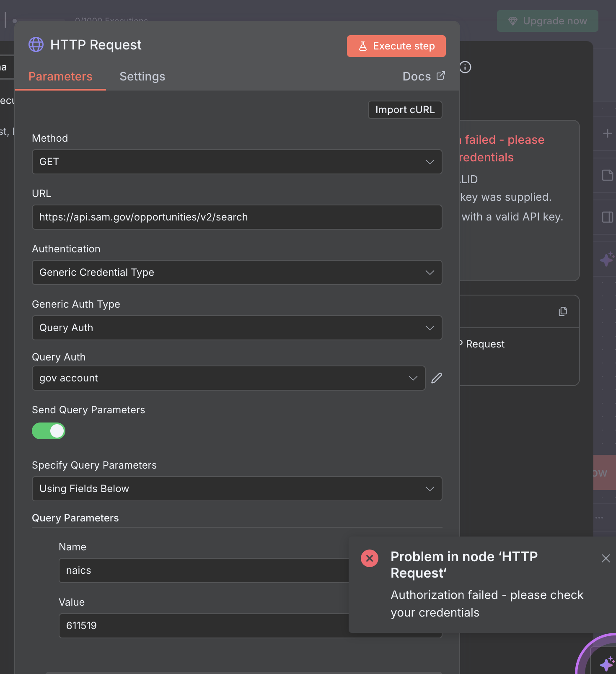Click the plus icon on right sidebar
This screenshot has height=674, width=616.
point(607,134)
